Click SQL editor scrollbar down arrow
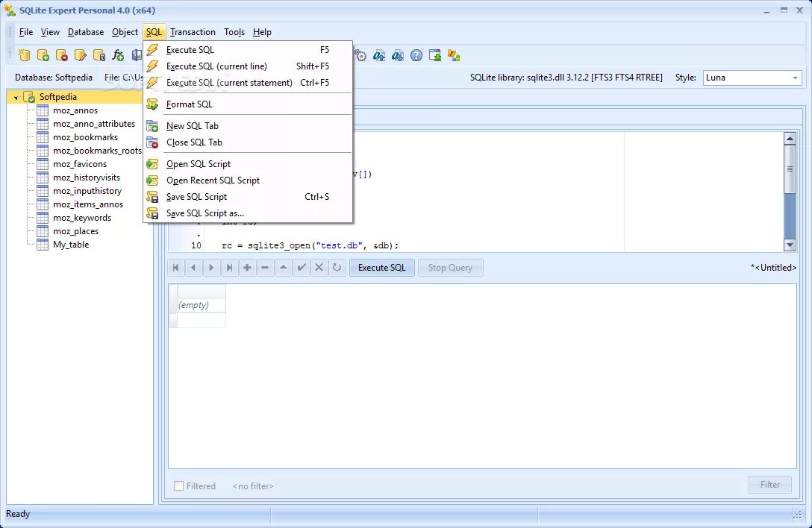This screenshot has width=812, height=528. point(790,245)
